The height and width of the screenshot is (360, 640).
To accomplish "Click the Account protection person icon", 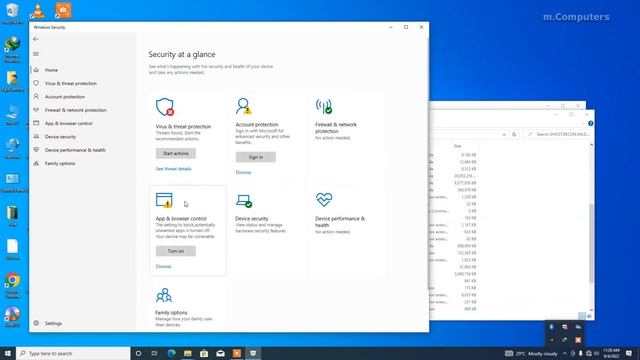I will 244,106.
